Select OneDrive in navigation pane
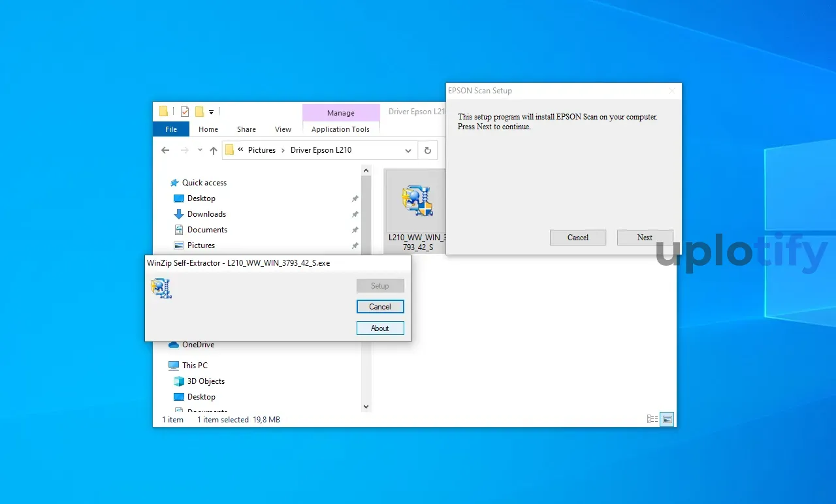Viewport: 836px width, 504px height. click(198, 345)
